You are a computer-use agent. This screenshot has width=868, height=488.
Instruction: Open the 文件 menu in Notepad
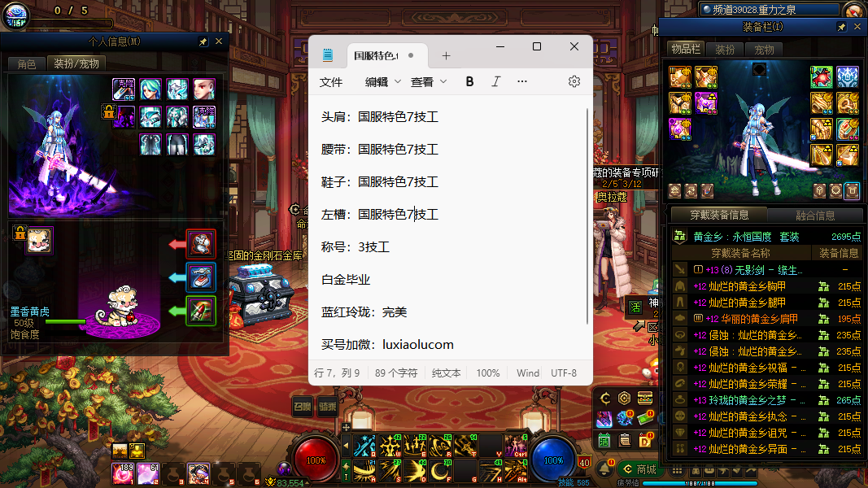(331, 81)
